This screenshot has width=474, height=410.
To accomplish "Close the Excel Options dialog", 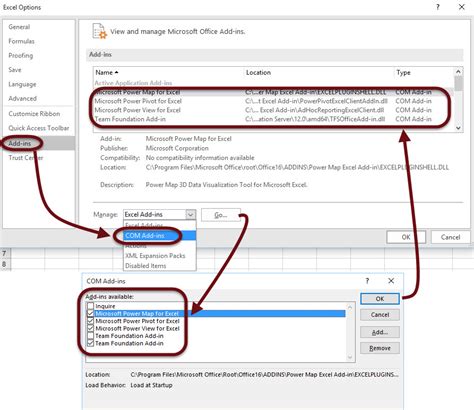I will (x=462, y=7).
